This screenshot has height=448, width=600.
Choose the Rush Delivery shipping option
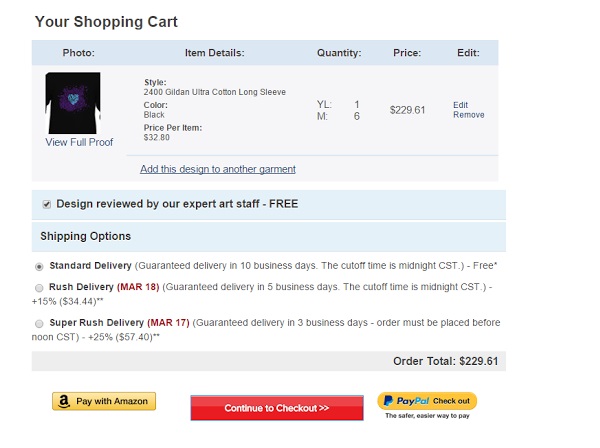[40, 286]
